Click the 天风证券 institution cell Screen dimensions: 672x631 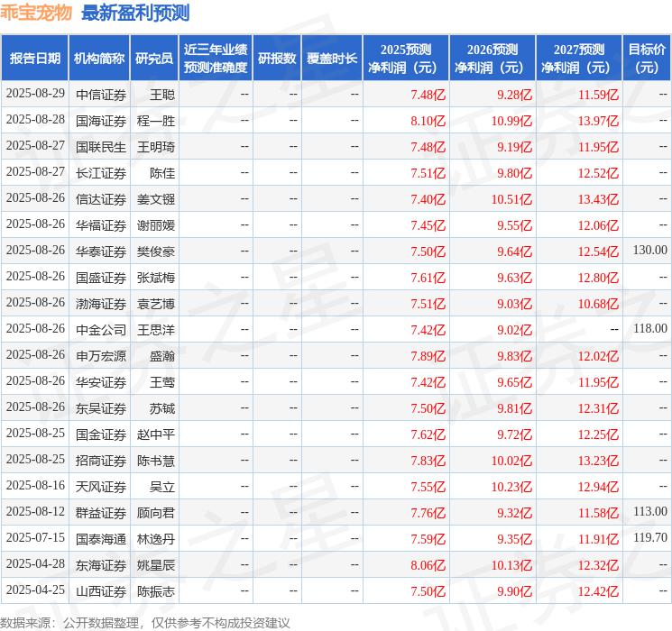[x=101, y=487]
